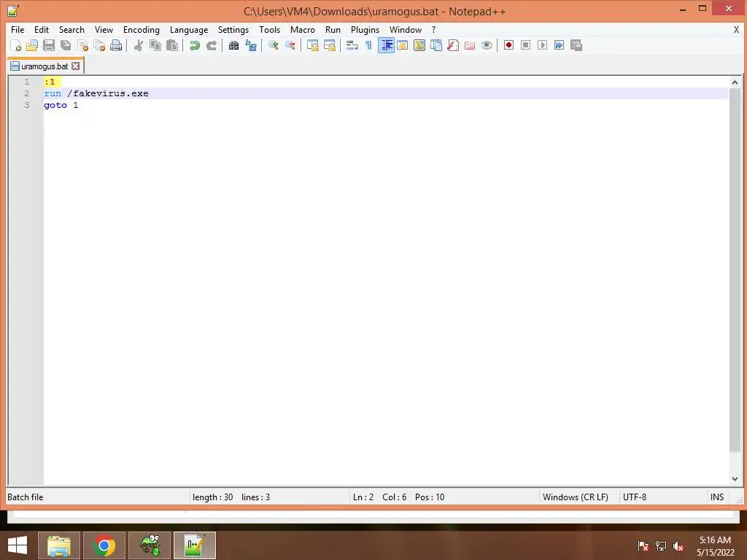This screenshot has width=747, height=560.
Task: Open Google Chrome from the taskbar
Action: pyautogui.click(x=104, y=545)
